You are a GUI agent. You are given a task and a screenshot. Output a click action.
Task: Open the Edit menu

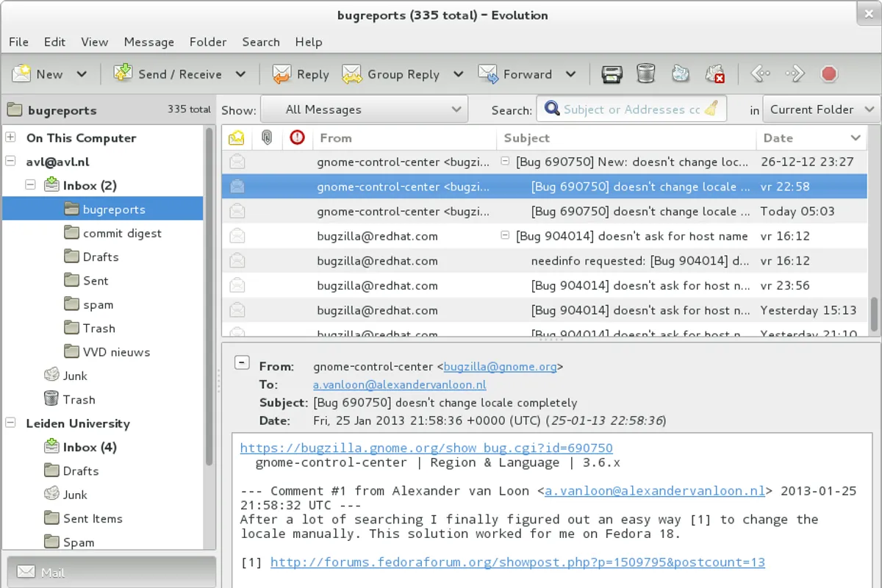[x=54, y=42]
